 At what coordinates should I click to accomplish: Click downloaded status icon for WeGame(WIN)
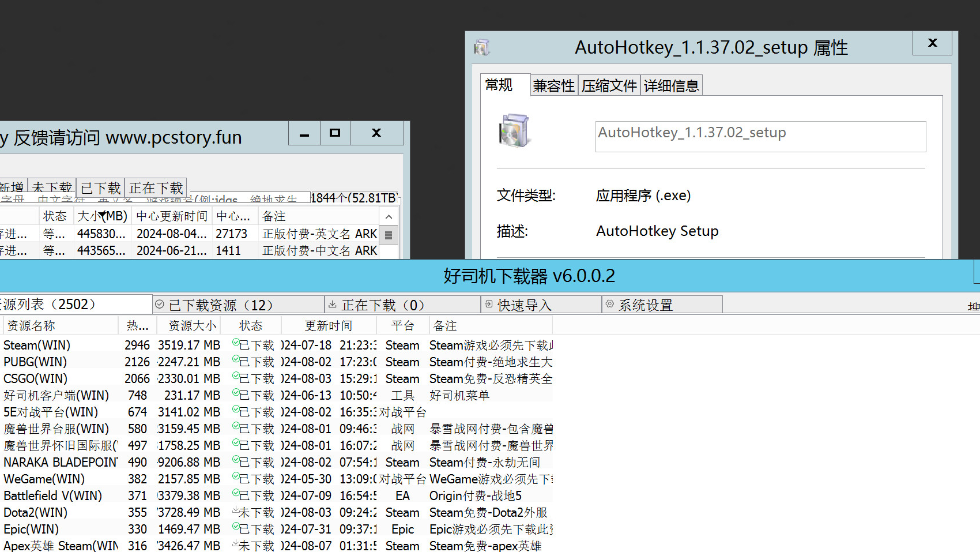236,477
